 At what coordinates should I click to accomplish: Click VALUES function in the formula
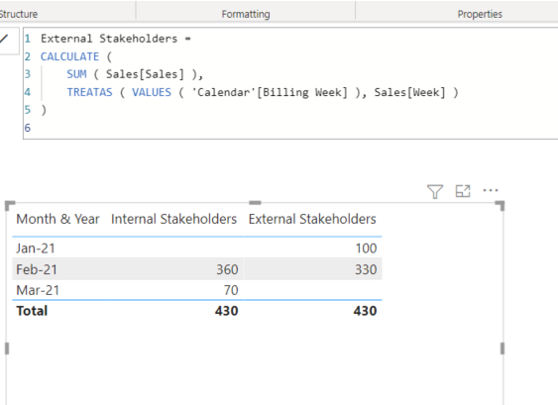point(152,92)
